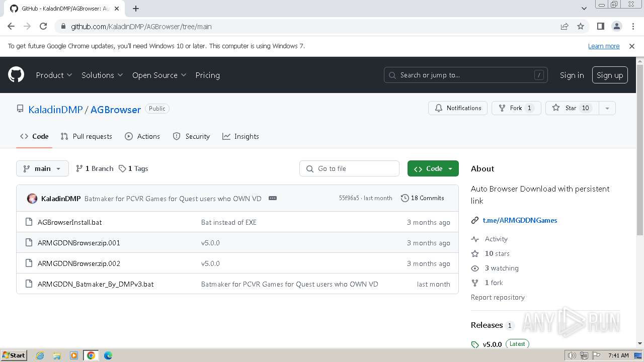Launch Internet Explorer from the taskbar
The image size is (644, 362).
[x=40, y=355]
